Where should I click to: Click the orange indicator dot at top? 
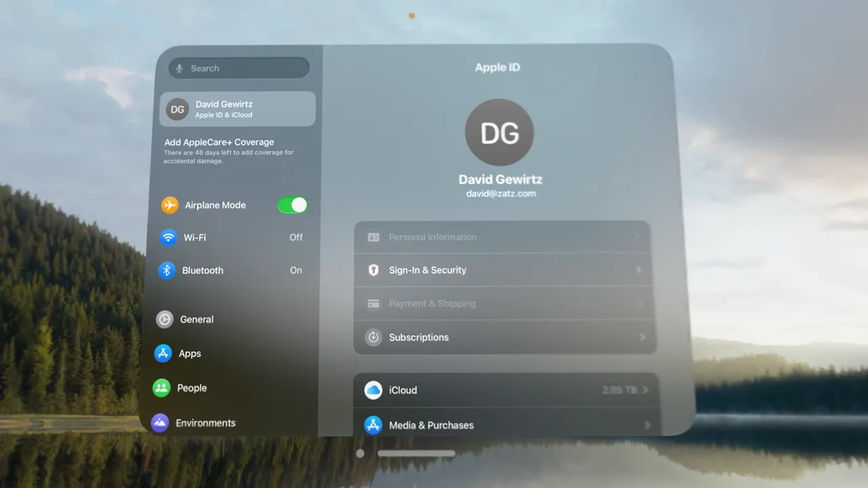412,16
